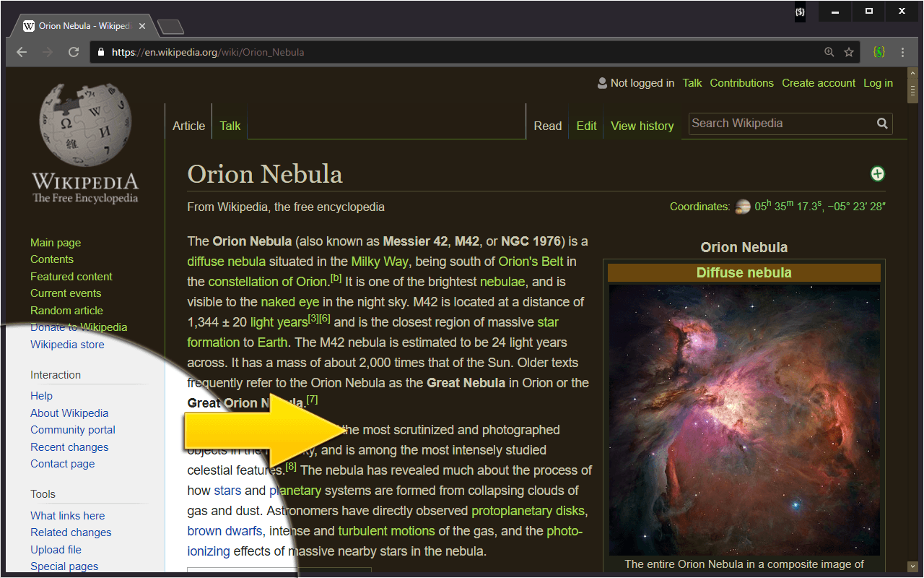Open Related changes
The image size is (924, 578).
tap(71, 532)
